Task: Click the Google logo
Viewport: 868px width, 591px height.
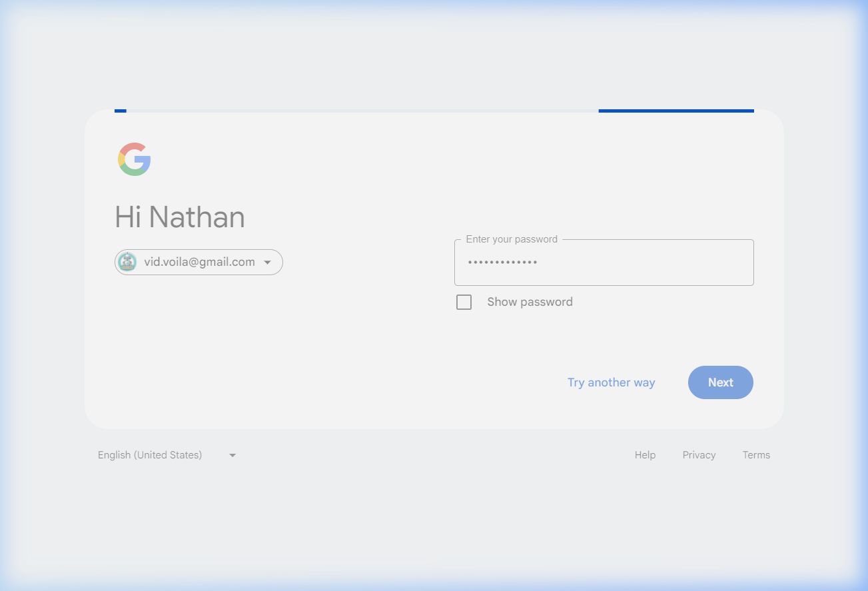Action: 135,159
